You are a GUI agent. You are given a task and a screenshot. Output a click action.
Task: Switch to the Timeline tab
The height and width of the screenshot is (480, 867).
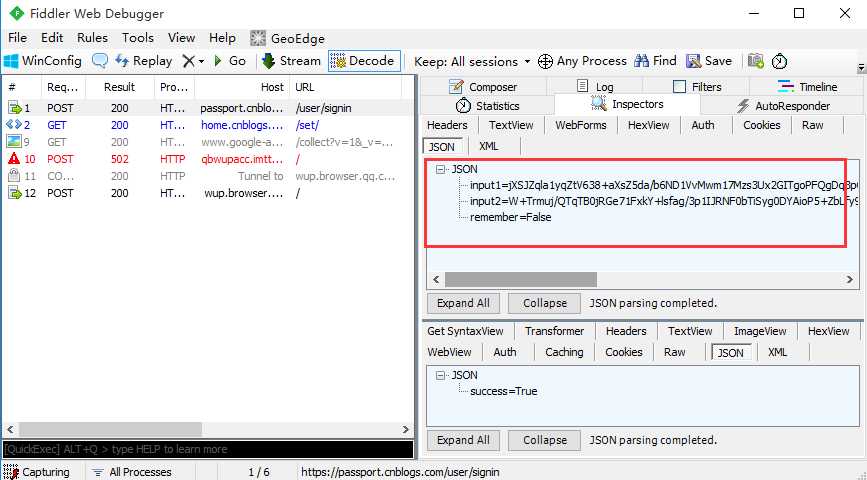tap(807, 87)
